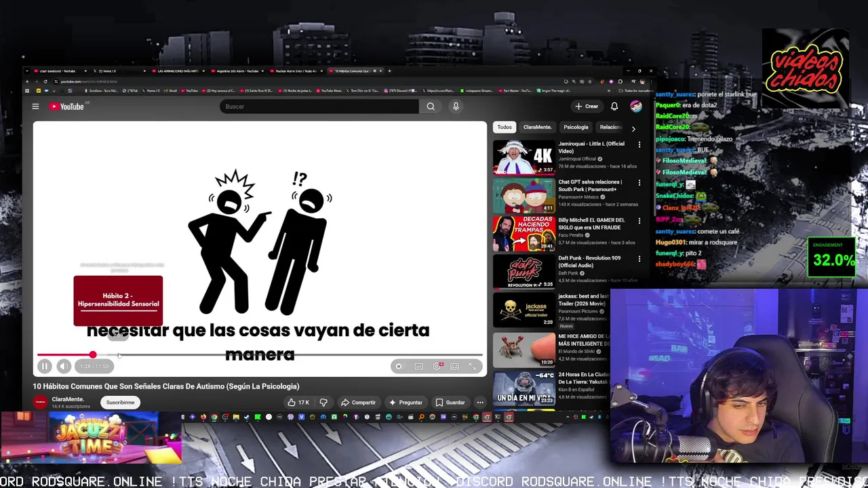Screen dimensions: 868x488
Task: Open the YouTube Music bookmark
Action: 328,90
